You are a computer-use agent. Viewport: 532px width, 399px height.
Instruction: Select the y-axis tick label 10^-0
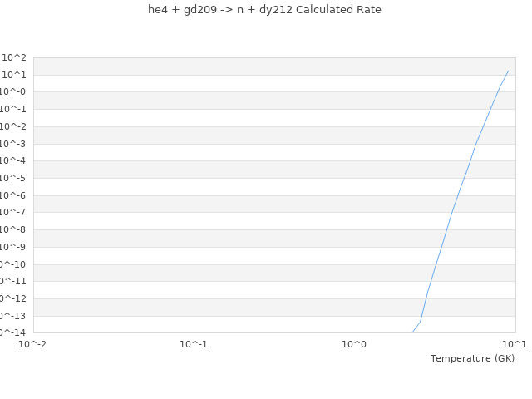coord(12,92)
